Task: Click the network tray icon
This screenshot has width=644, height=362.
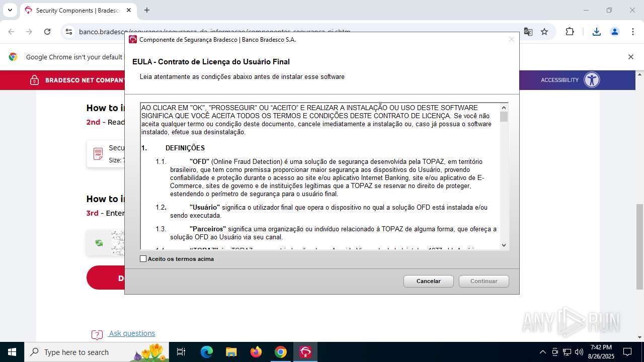Action: [x=567, y=352]
